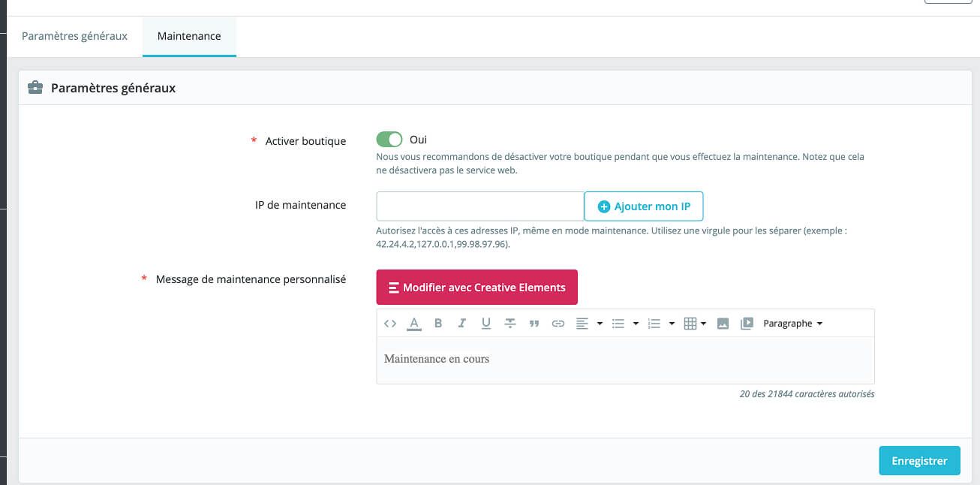Expand the numbered list style dropdown
This screenshot has width=980, height=485.
(x=672, y=324)
